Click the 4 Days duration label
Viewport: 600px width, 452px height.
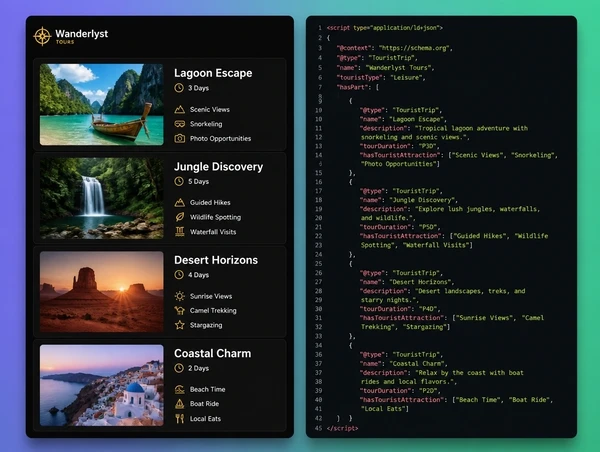(x=198, y=275)
